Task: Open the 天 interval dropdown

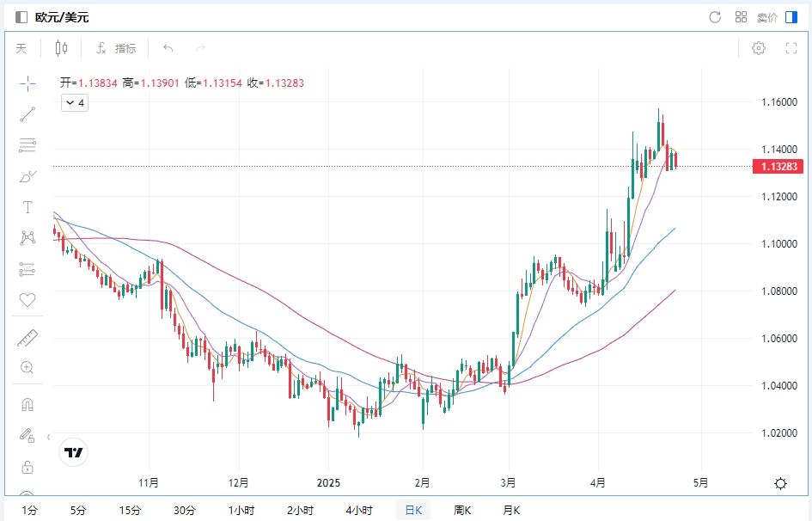Action: click(x=21, y=48)
